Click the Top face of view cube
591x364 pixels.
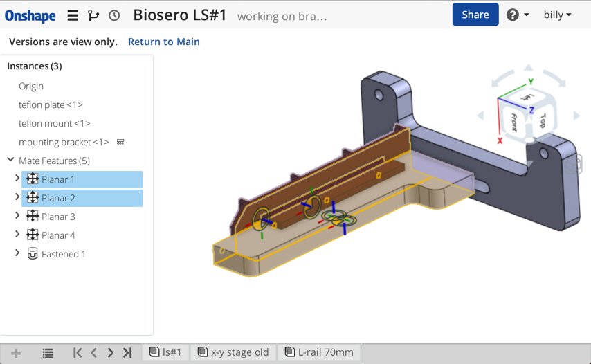pos(543,120)
